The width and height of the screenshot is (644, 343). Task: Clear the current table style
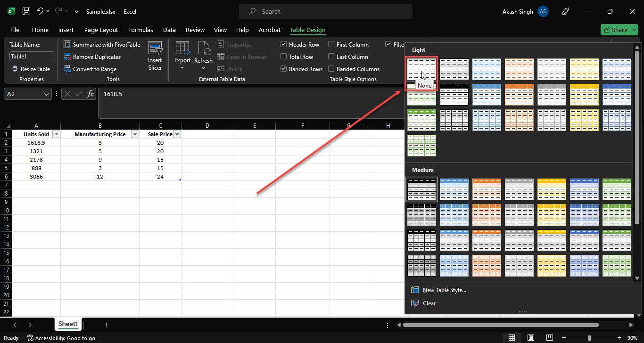click(428, 303)
